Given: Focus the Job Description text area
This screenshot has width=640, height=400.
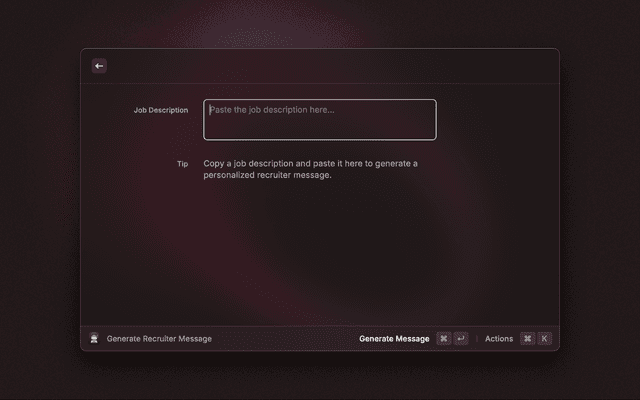Looking at the screenshot, I should point(320,125).
